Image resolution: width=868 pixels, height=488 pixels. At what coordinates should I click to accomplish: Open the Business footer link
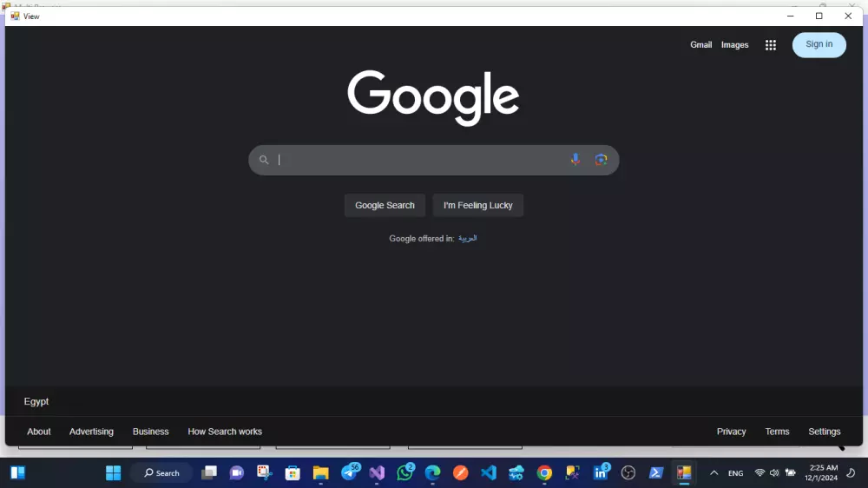150,432
